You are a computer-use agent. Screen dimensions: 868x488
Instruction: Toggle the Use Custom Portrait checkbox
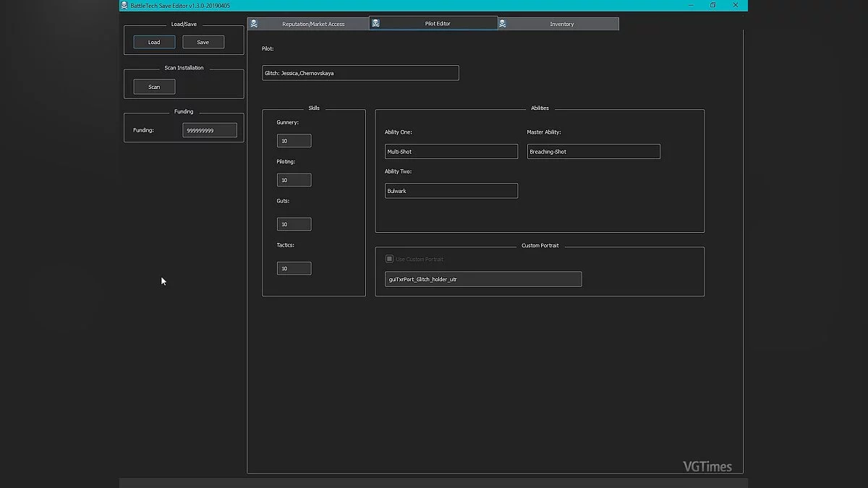click(389, 259)
